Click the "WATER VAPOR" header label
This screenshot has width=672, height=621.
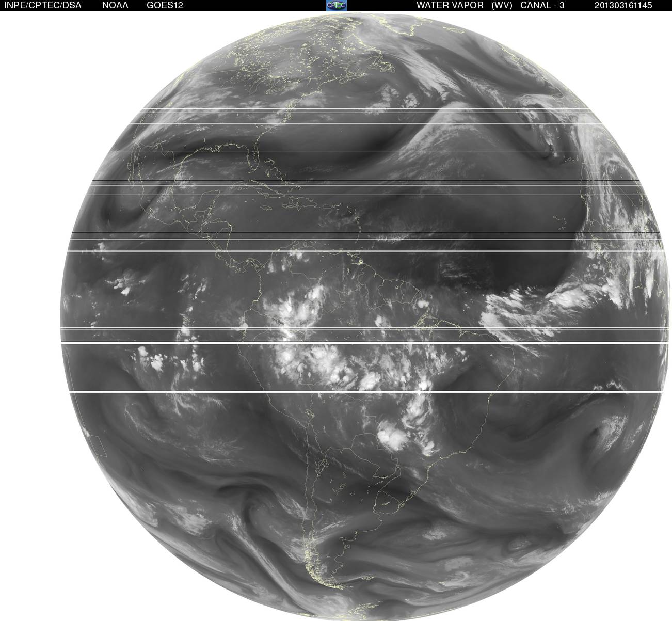point(450,5)
